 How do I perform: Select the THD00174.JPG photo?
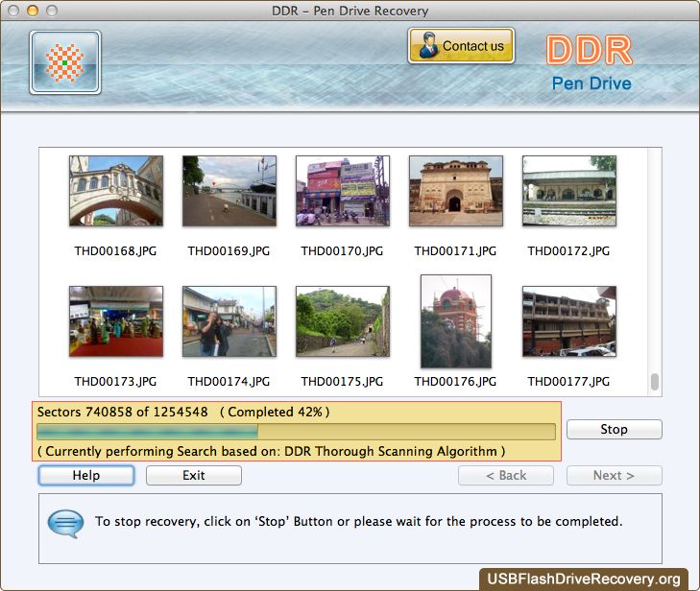(229, 321)
